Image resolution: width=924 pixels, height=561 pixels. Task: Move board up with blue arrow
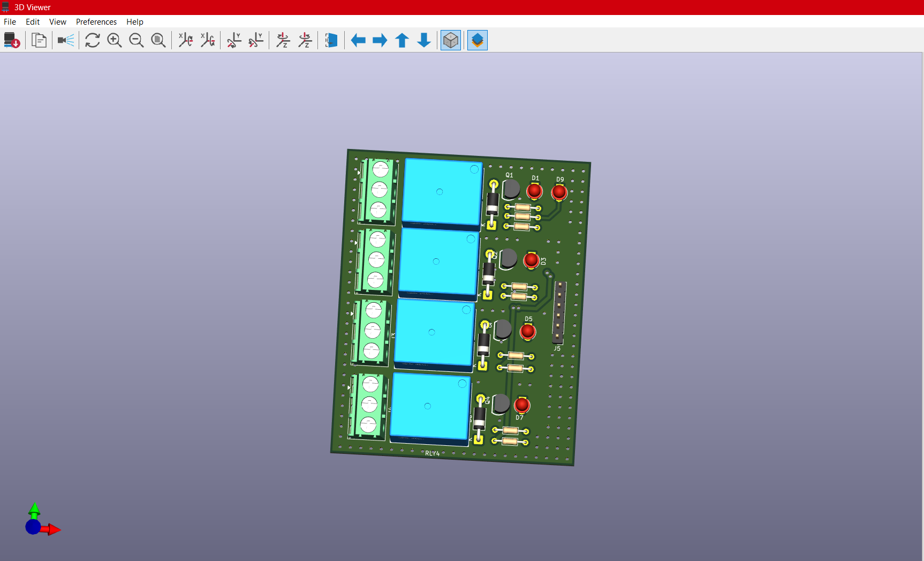[402, 40]
